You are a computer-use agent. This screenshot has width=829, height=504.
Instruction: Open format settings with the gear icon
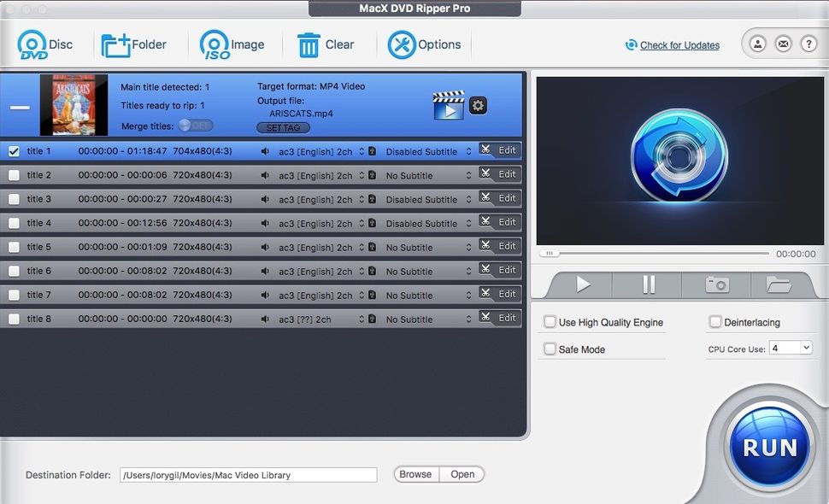click(x=477, y=105)
